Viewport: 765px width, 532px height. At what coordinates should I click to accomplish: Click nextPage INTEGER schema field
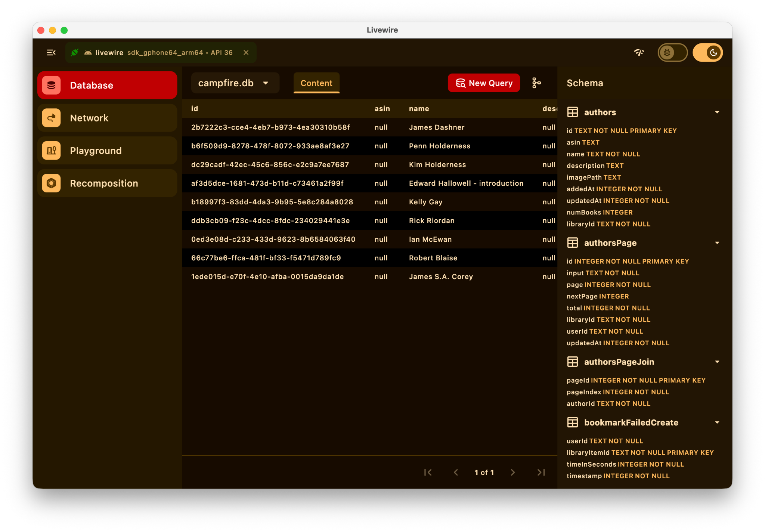pyautogui.click(x=598, y=296)
